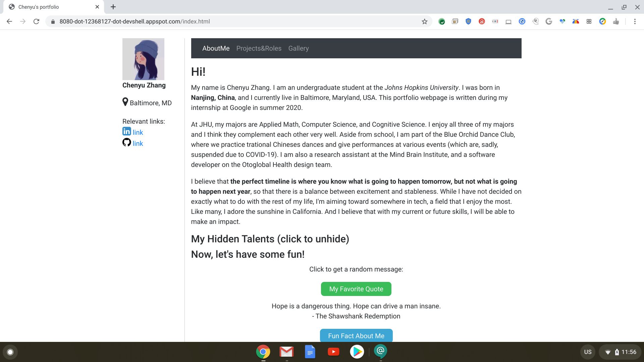Click the address bar URL
Image resolution: width=644 pixels, height=362 pixels.
[135, 21]
